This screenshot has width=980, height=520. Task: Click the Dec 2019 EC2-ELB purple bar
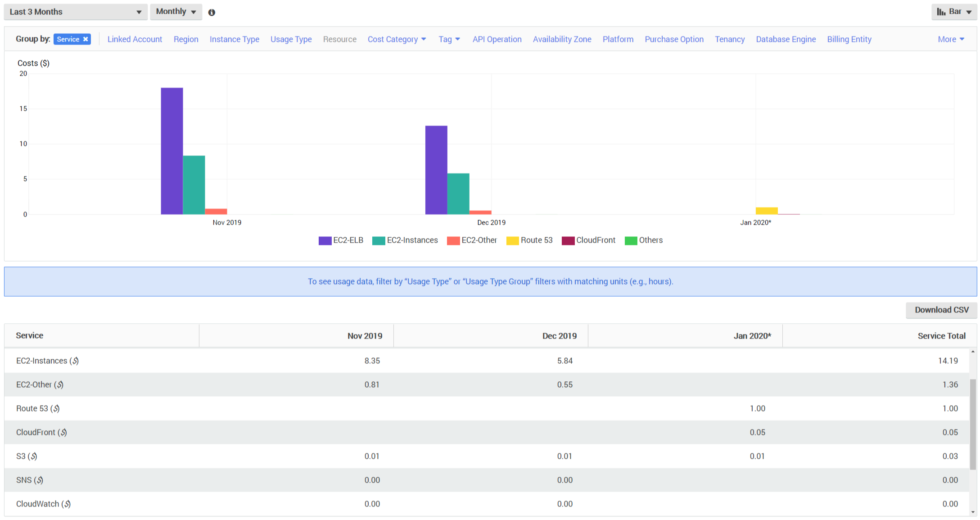[436, 170]
